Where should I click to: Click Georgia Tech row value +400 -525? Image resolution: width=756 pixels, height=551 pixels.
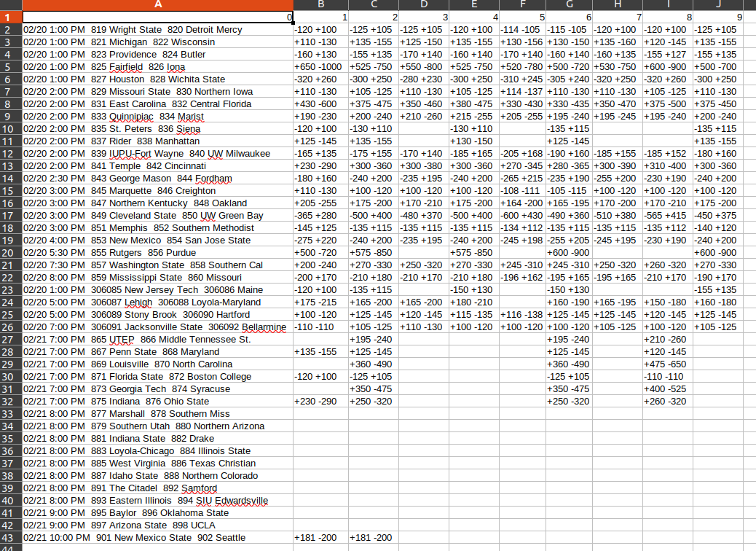(668, 389)
